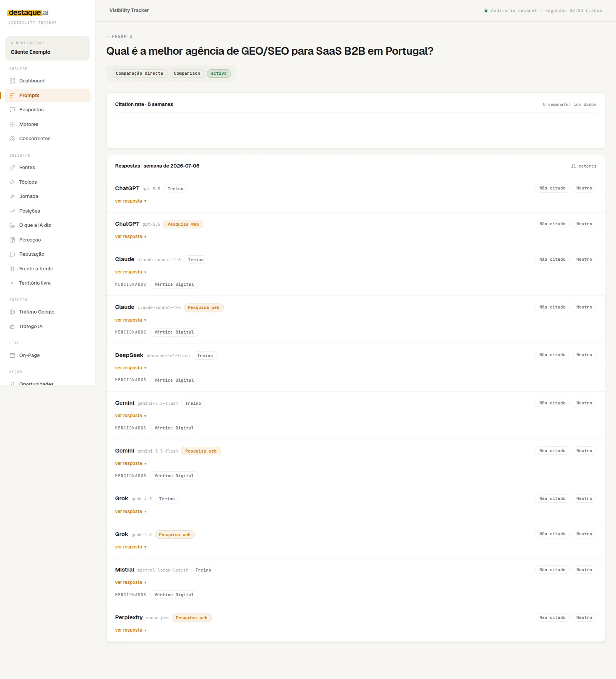
Task: Click the Frente a frente compare icon
Action: (x=12, y=269)
